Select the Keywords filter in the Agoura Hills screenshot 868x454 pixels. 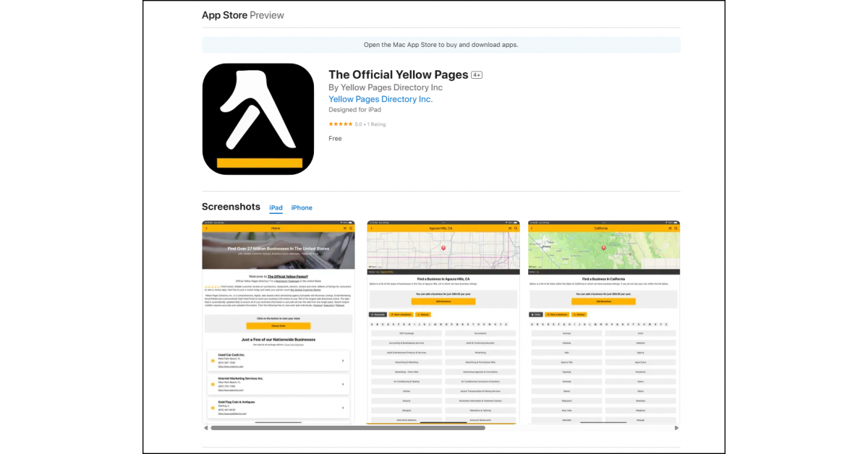click(x=378, y=314)
